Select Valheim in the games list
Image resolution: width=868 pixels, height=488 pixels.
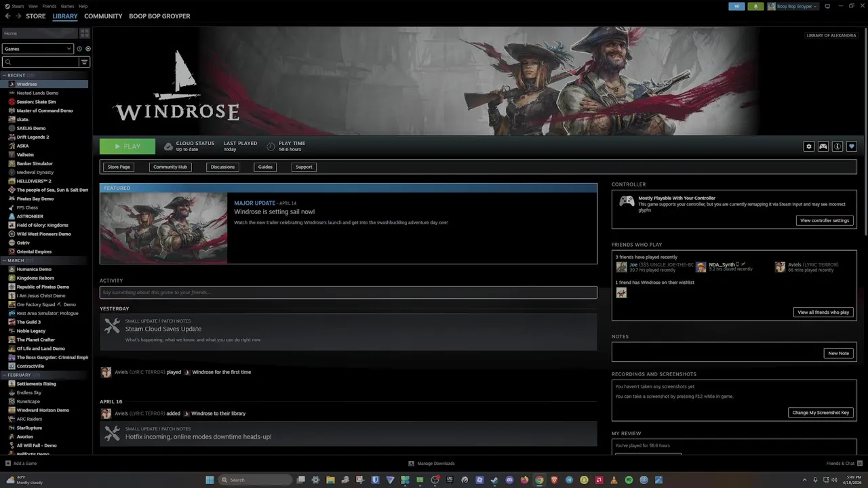(25, 155)
